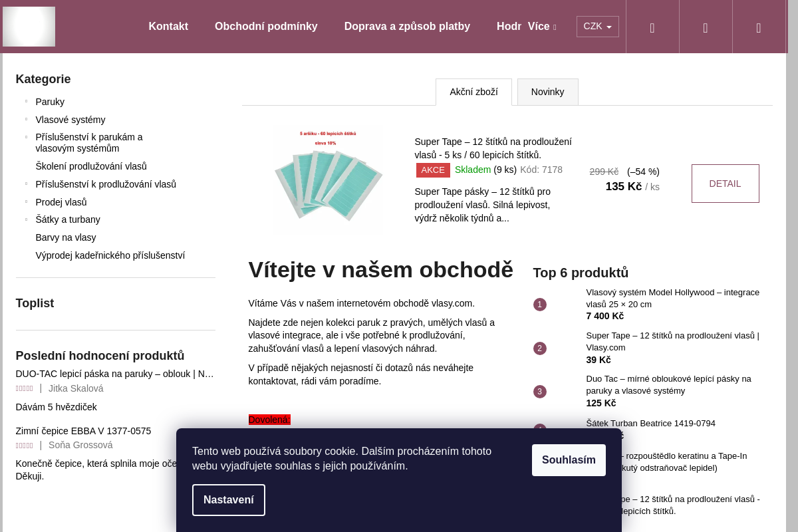Click the price 7 400 Kč text
This screenshot has height=532, width=798.
coord(604,316)
